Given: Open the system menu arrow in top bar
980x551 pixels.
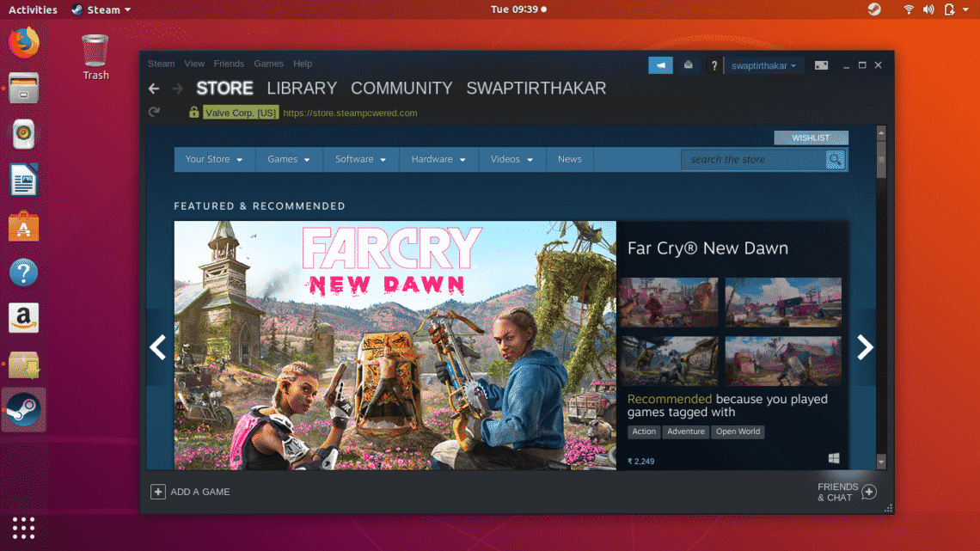Looking at the screenshot, I should coord(965,9).
